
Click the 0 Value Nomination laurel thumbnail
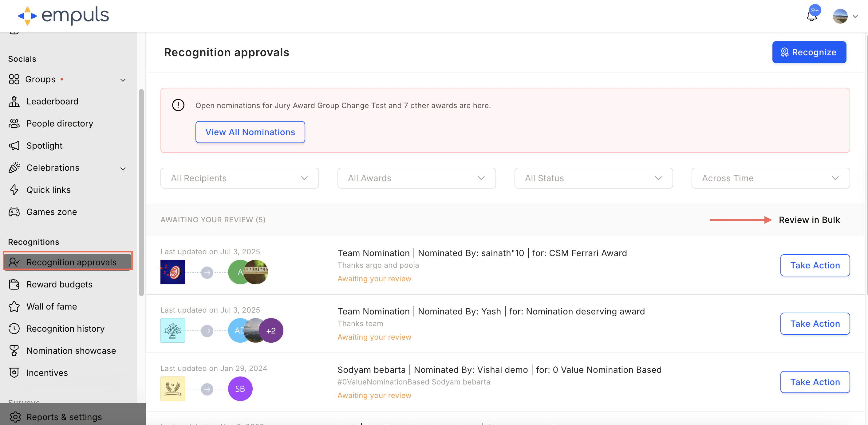[x=172, y=389]
